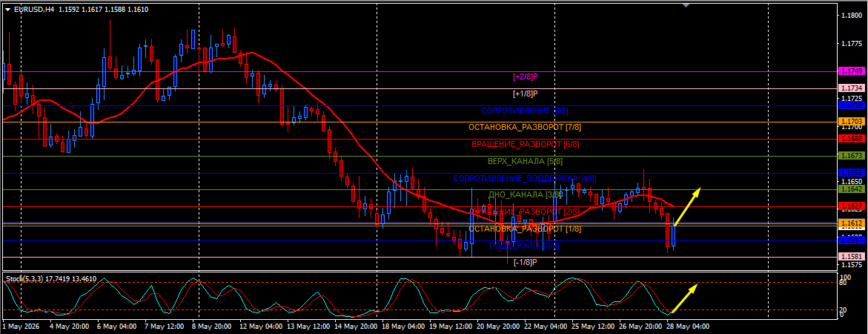Screen dimensions: 868x334
Task: Click the 13 May 12:00 time label
Action: click(x=307, y=327)
